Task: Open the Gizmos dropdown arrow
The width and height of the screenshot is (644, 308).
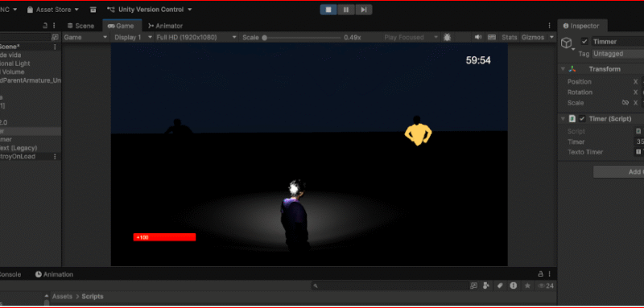Action: pos(551,37)
